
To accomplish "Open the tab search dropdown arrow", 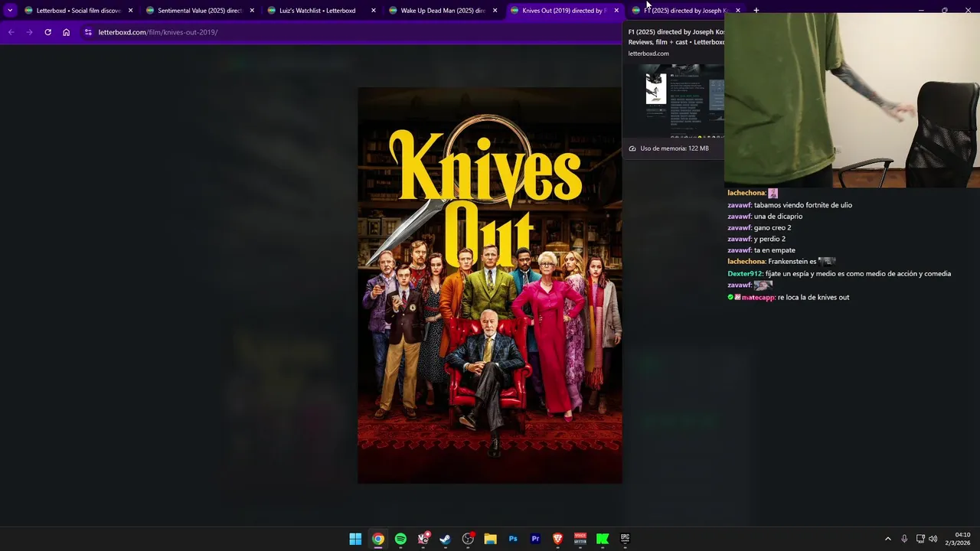I will pyautogui.click(x=10, y=11).
